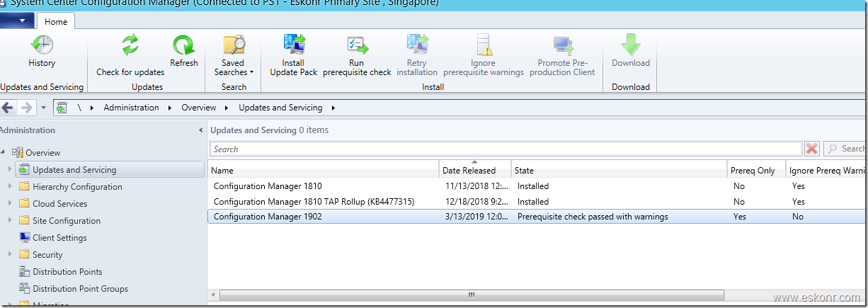This screenshot has width=868, height=308.
Task: Click the back navigation arrow
Action: [8, 108]
